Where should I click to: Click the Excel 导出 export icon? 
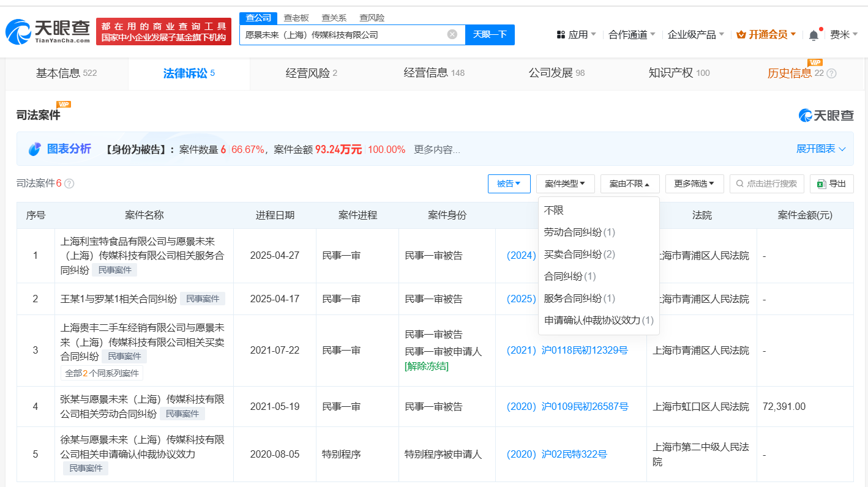pos(821,184)
